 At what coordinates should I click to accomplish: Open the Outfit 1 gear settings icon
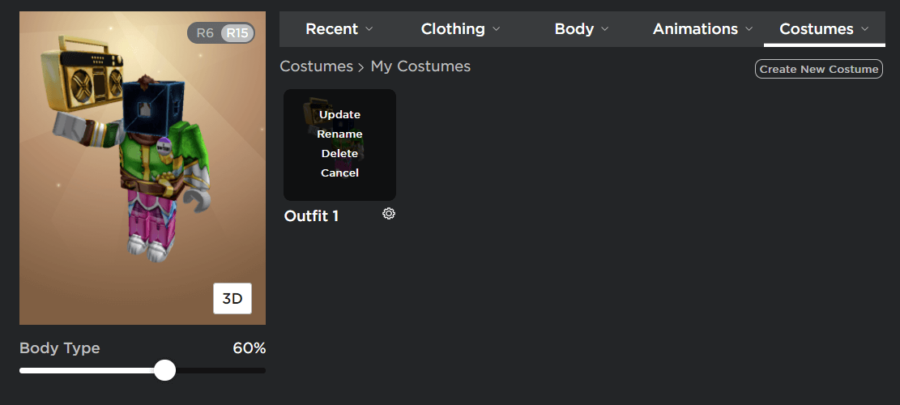pyautogui.click(x=389, y=214)
